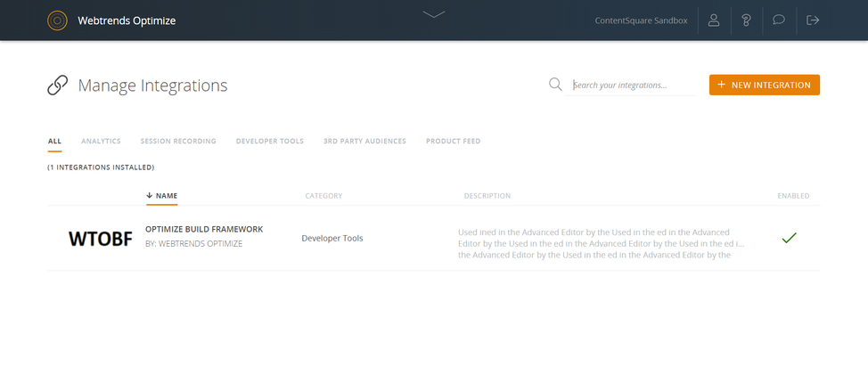Click the 'Developer Tools' category cell
Image resolution: width=868 pixels, height=391 pixels.
332,239
